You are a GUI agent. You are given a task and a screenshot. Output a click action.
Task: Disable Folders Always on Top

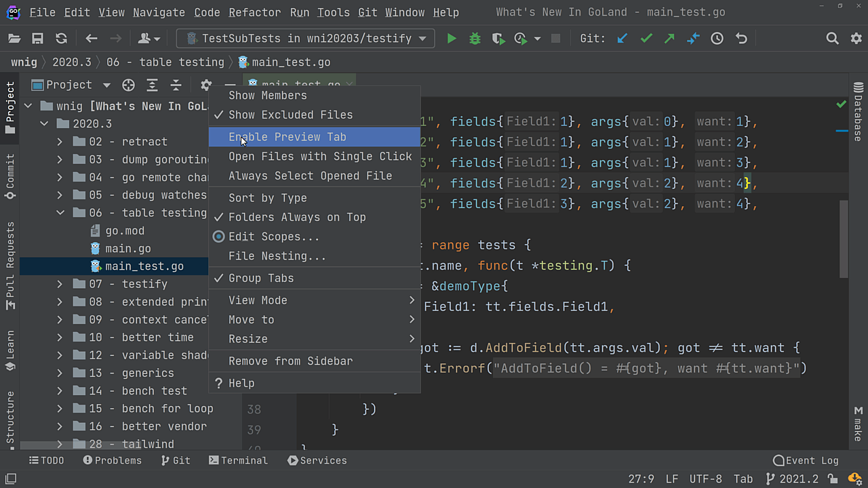click(x=290, y=217)
